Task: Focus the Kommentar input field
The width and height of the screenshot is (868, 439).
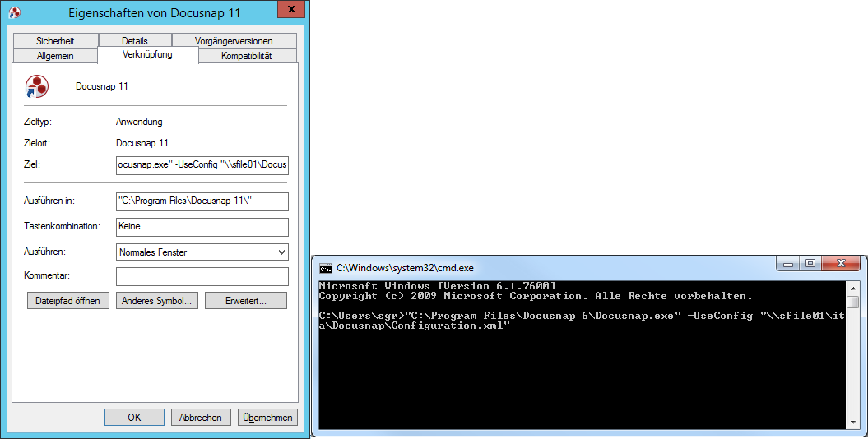Action: point(202,276)
